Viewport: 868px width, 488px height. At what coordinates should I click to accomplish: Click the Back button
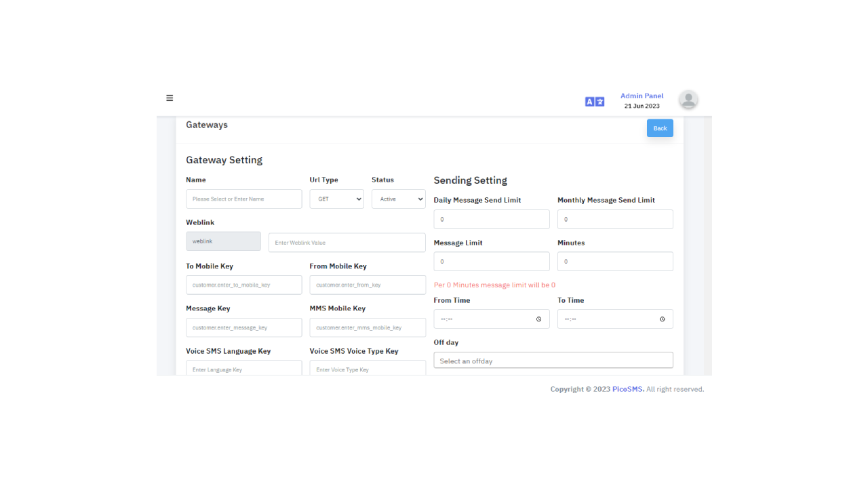tap(659, 128)
